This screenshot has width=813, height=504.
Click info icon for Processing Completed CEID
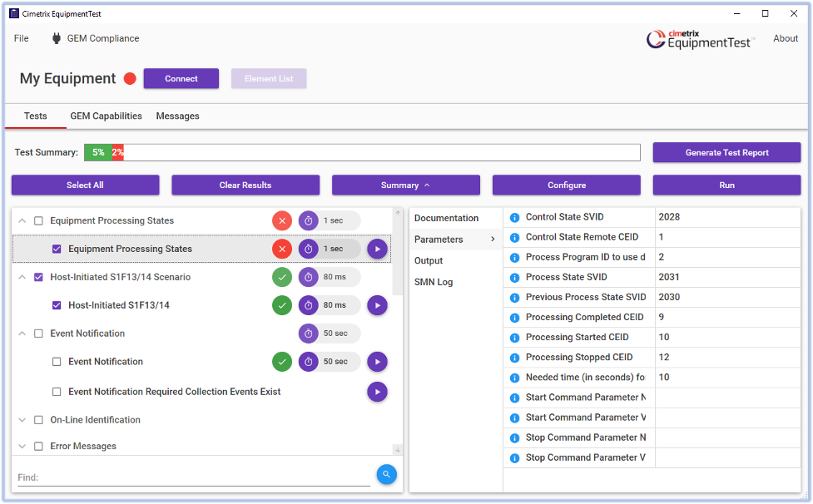515,318
